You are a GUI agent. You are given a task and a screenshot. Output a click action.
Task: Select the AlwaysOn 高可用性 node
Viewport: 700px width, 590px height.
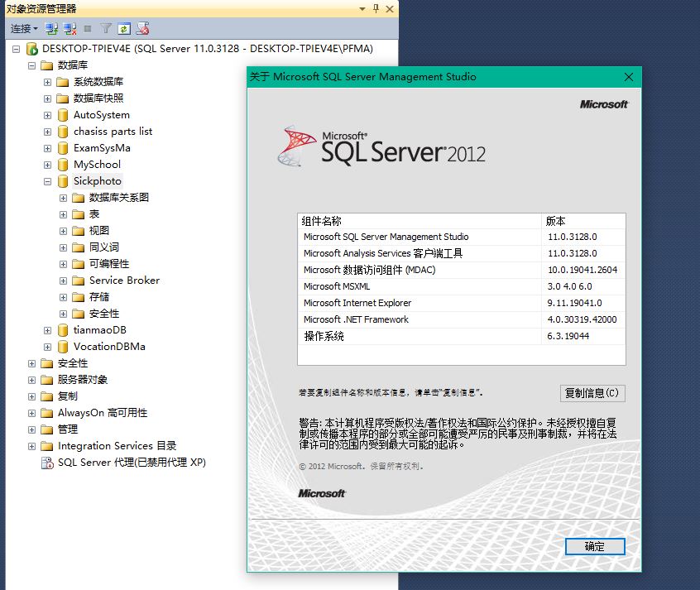pyautogui.click(x=103, y=413)
